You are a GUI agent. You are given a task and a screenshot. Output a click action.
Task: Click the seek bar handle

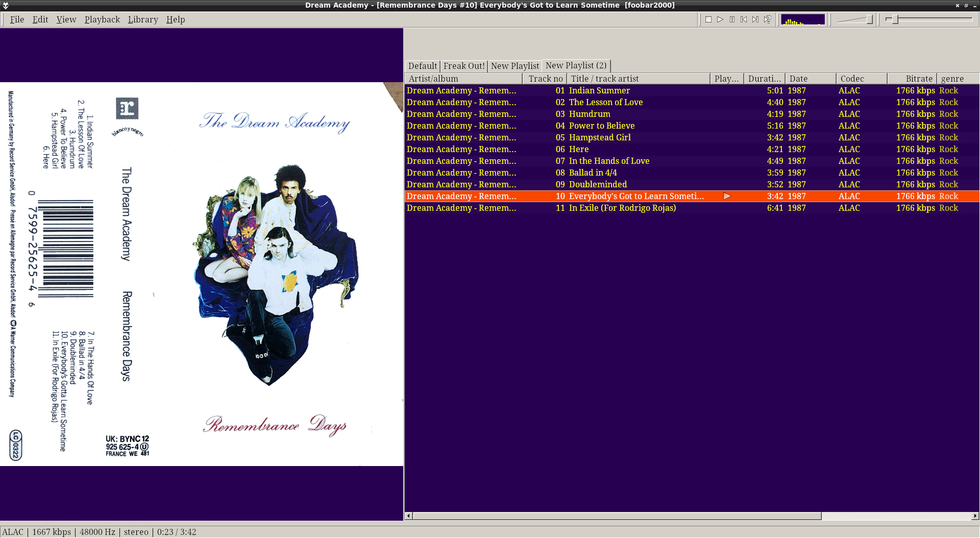(895, 19)
